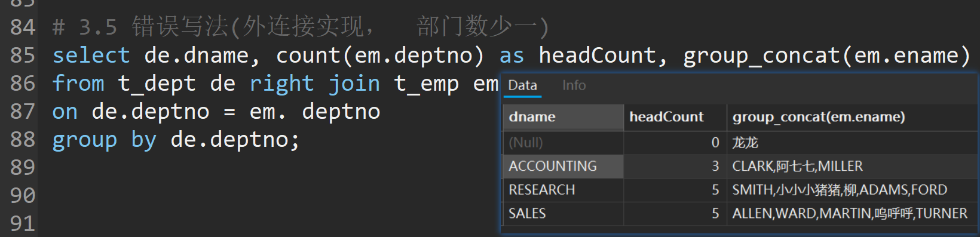This screenshot has width=980, height=237.
Task: Select the (Null) dname cell
Action: point(563,143)
